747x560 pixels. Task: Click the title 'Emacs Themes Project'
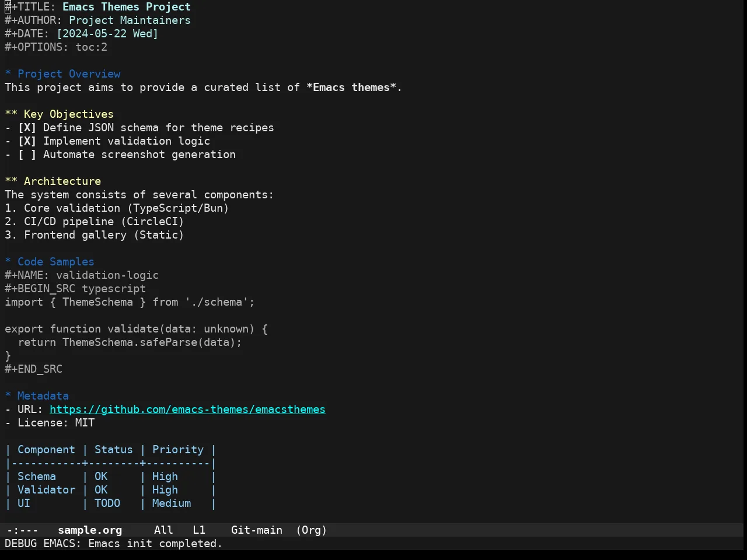[127, 7]
